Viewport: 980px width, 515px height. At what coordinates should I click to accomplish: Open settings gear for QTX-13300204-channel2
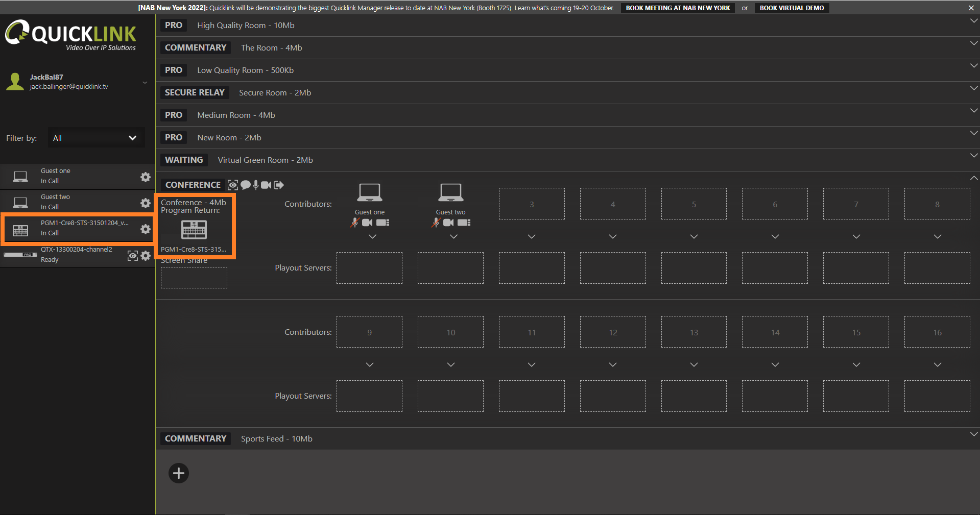click(146, 255)
